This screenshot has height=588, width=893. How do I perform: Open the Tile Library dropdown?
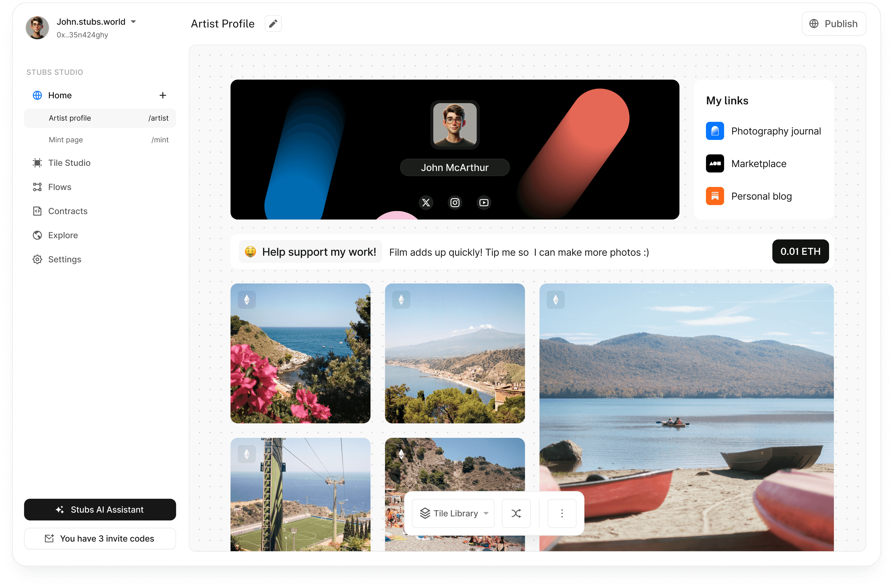453,513
